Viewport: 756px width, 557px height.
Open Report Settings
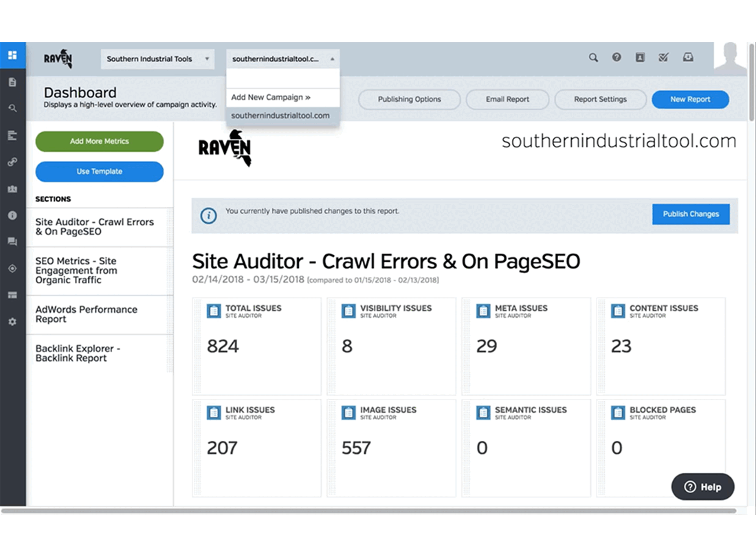click(600, 99)
